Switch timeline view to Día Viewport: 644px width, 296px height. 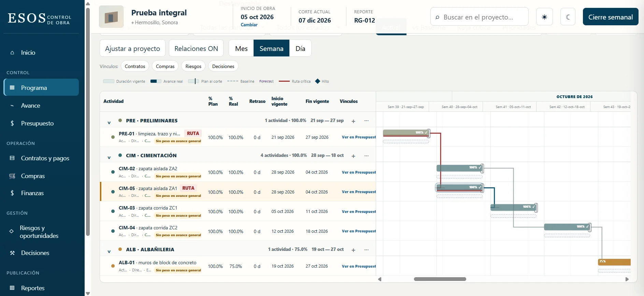(300, 48)
